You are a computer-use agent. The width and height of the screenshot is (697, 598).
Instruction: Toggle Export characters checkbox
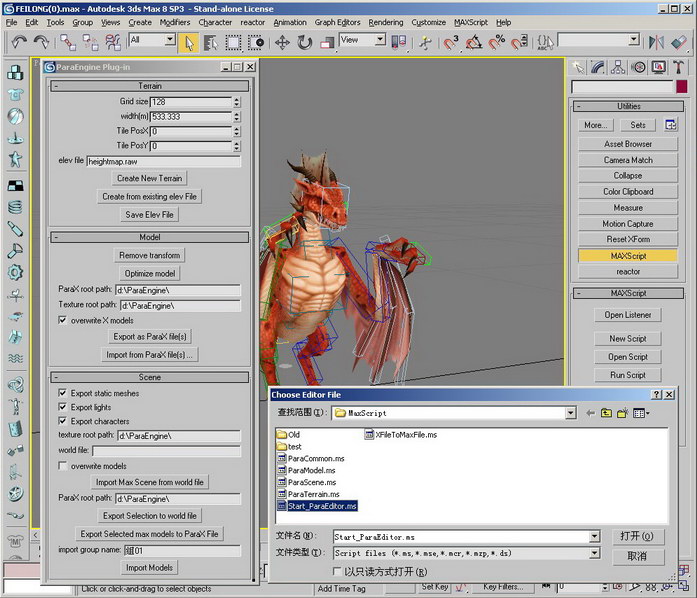[63, 421]
